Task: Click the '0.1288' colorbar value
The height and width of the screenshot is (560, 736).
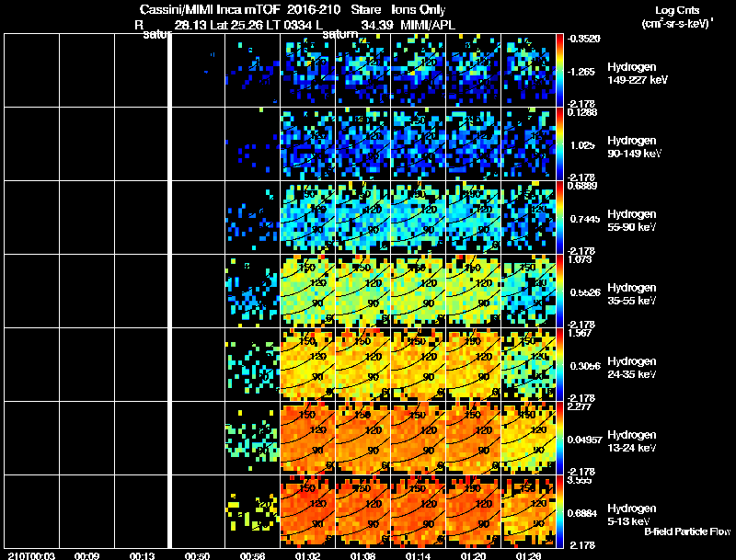Action: coord(582,112)
